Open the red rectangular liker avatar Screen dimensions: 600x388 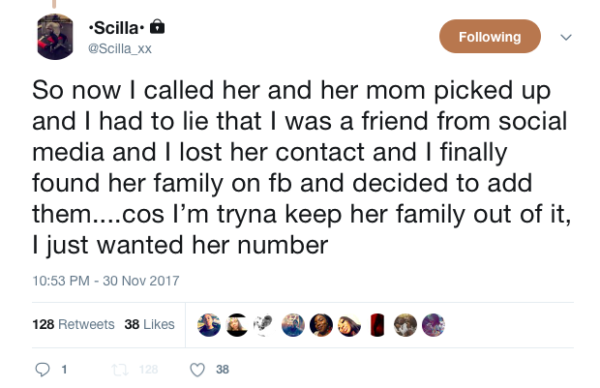click(x=377, y=325)
